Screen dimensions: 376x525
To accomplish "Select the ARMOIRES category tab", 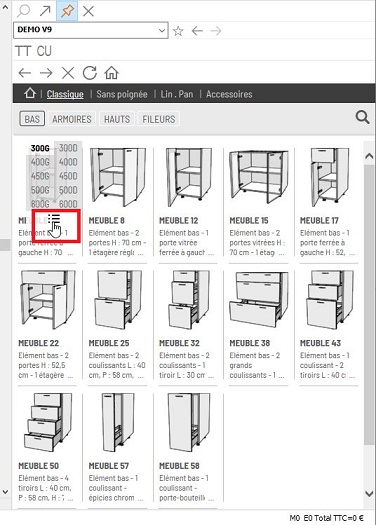I will pyautogui.click(x=72, y=119).
